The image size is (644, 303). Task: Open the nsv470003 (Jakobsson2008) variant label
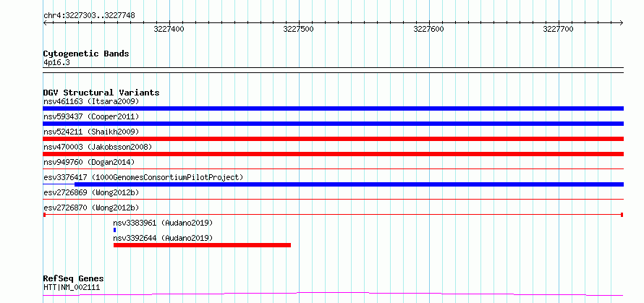[x=98, y=147]
